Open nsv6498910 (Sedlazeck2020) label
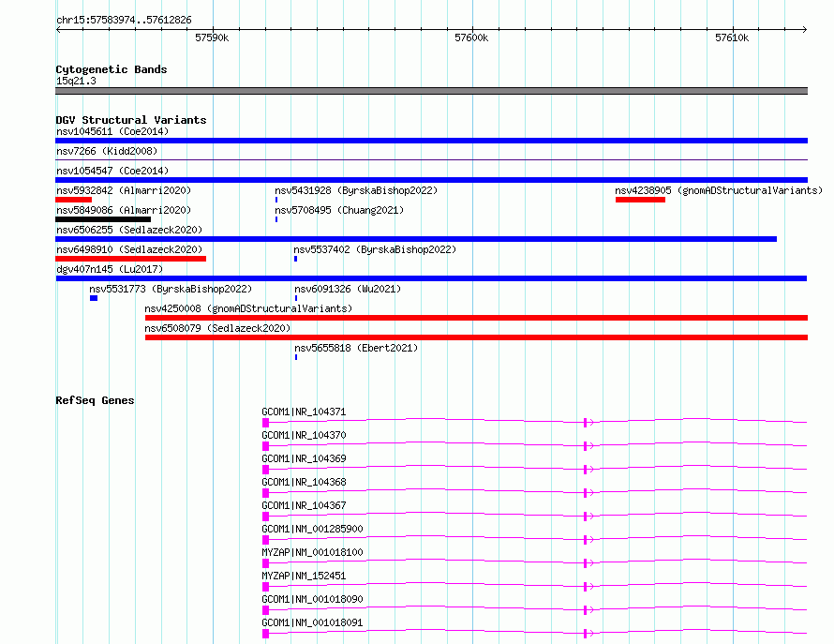Viewport: 834px width, 644px height. [x=129, y=249]
